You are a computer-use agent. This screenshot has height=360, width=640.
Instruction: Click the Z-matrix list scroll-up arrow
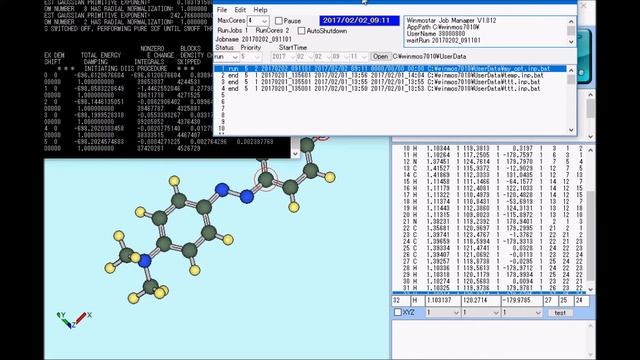click(x=591, y=150)
